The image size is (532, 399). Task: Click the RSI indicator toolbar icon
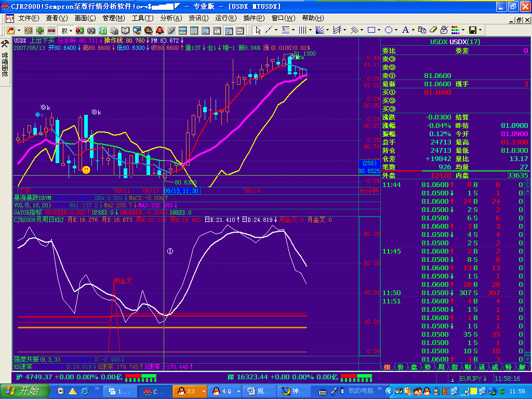pyautogui.click(x=29, y=31)
